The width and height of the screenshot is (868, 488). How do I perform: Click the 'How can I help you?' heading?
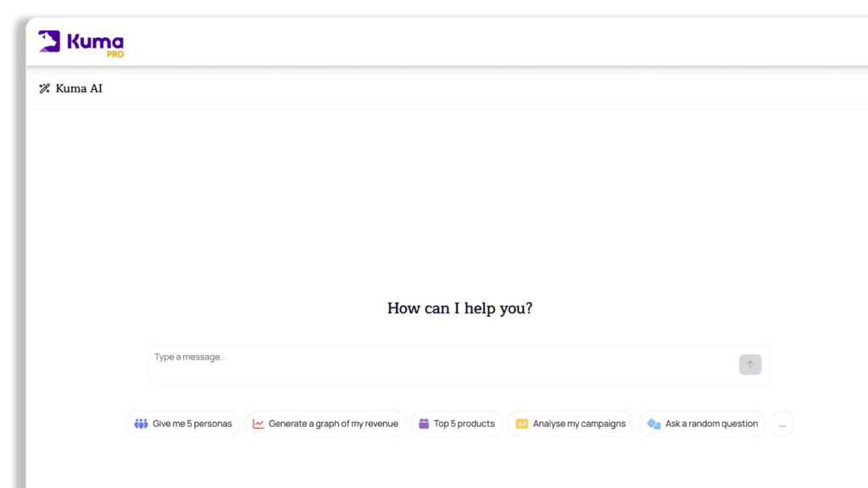pos(459,308)
